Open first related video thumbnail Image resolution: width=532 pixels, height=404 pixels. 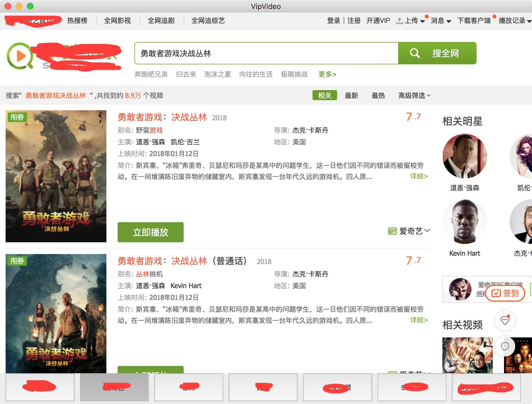(x=467, y=355)
